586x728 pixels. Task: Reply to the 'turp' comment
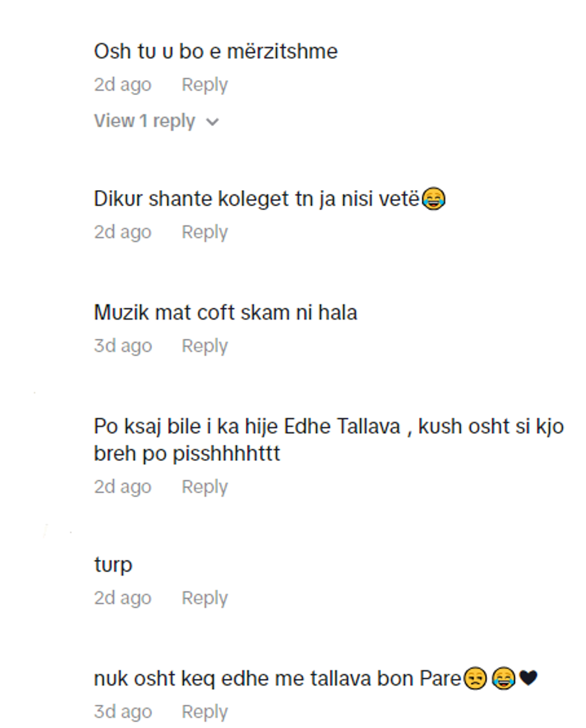tap(205, 598)
